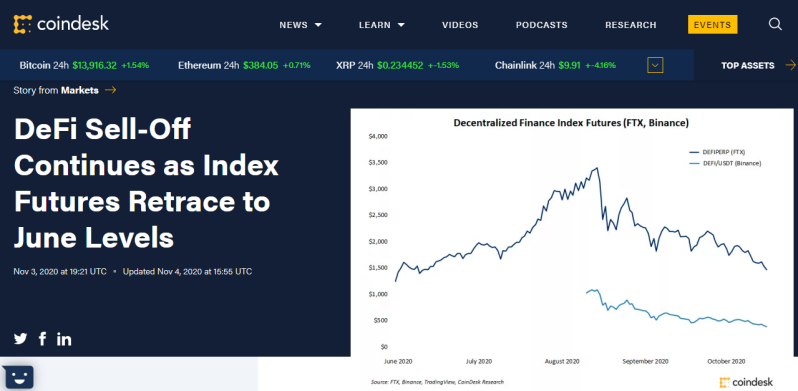Expand the price ticker chevron box

[655, 65]
